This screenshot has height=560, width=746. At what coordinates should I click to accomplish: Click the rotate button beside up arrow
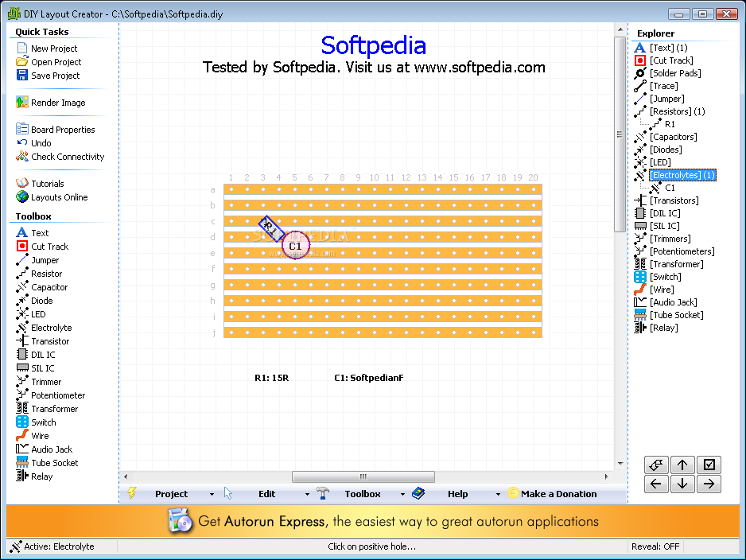(656, 465)
